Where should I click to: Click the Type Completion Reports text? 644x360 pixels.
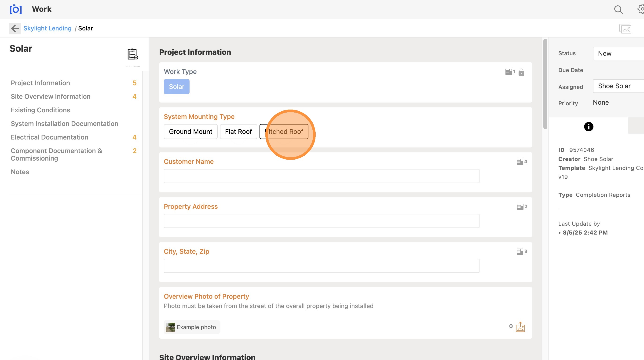pos(594,195)
